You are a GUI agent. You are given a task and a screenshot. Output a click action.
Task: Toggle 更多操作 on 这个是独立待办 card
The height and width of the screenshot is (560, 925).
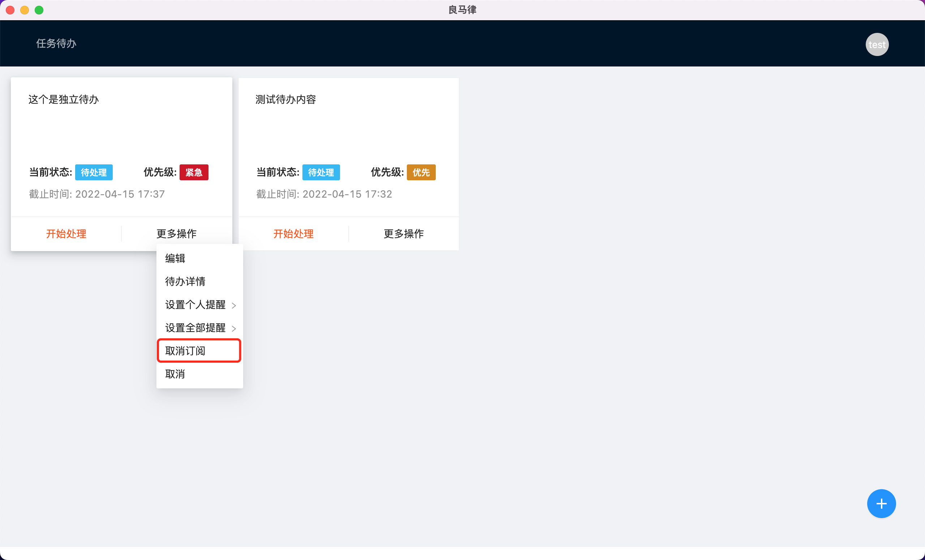pyautogui.click(x=176, y=234)
